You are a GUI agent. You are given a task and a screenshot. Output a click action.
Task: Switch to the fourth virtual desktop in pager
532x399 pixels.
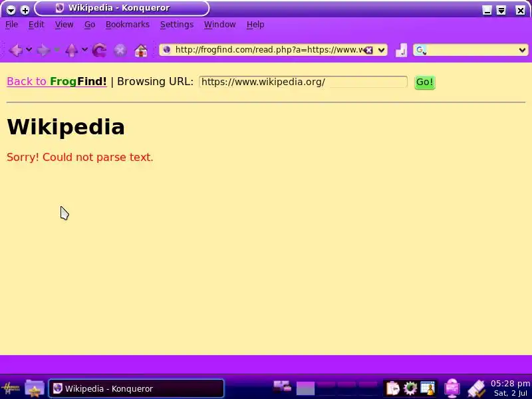[x=368, y=388]
